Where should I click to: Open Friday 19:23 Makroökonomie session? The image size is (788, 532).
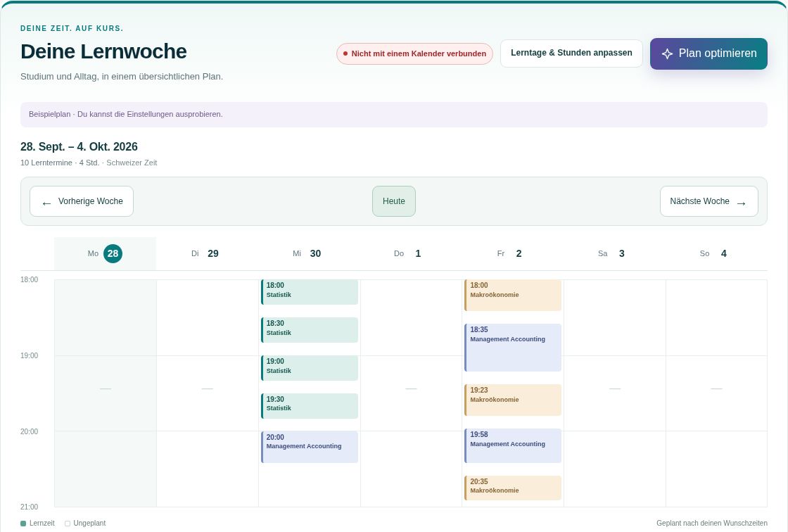(x=513, y=400)
